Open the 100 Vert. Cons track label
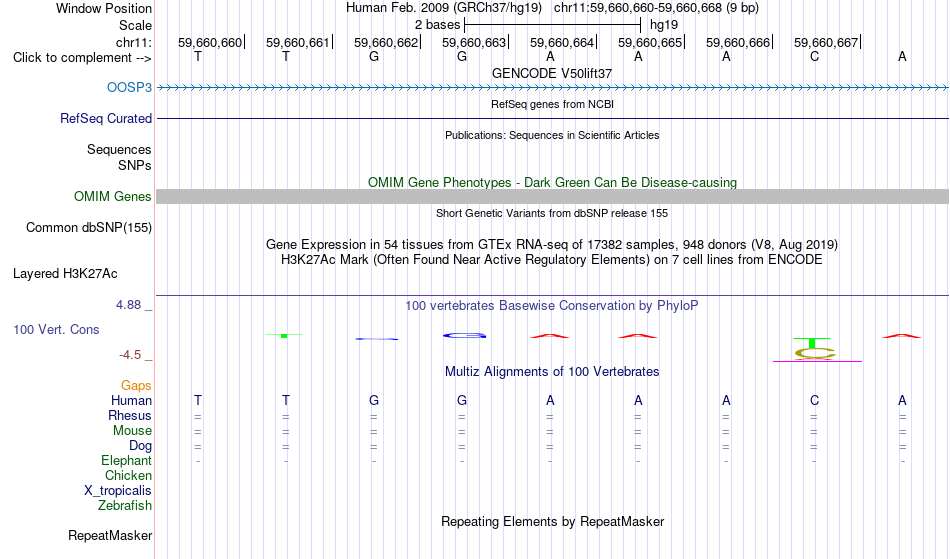The image size is (950, 559). pyautogui.click(x=56, y=329)
